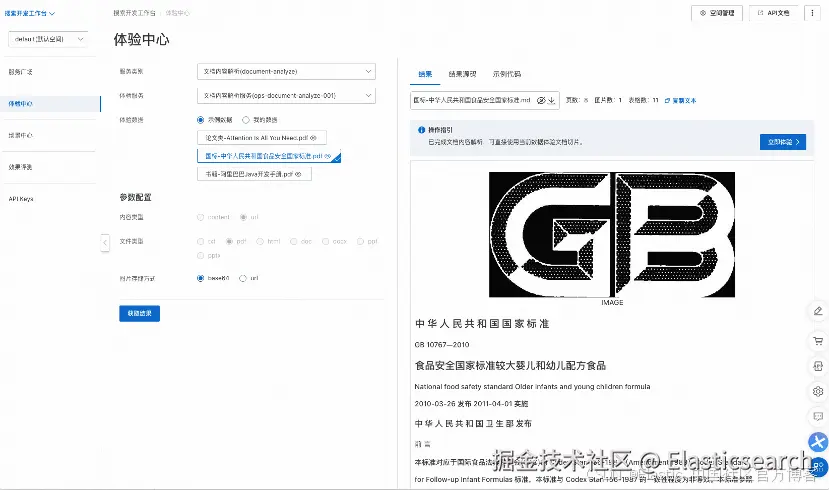This screenshot has height=490, width=830.
Task: Click the blue 获取结果 button
Action: [140, 313]
